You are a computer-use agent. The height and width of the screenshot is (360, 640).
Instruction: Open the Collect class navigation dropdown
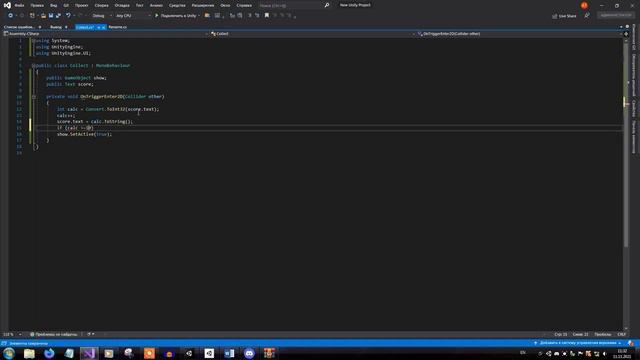point(312,34)
